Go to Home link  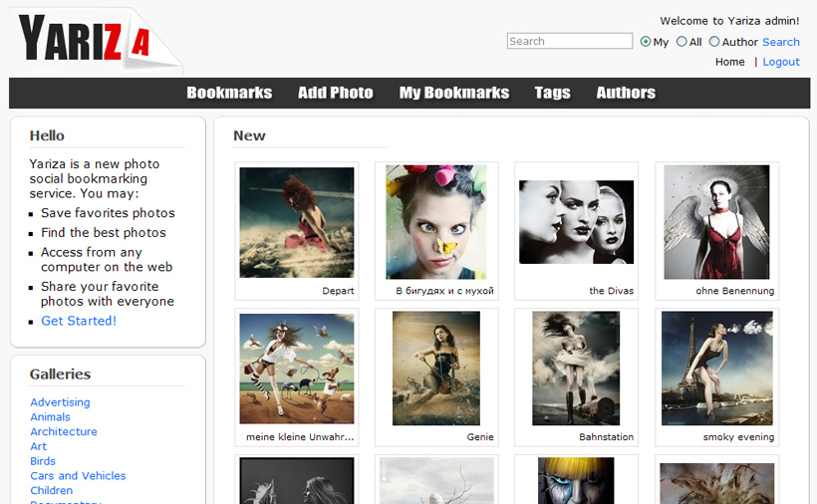(x=730, y=62)
